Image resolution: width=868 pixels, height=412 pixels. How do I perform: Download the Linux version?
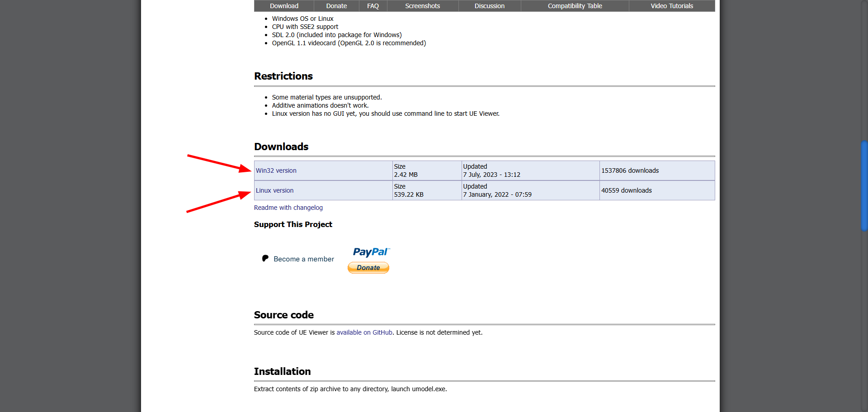point(275,190)
